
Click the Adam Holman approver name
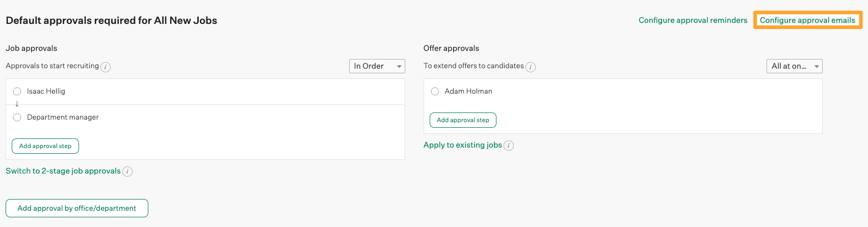pos(468,91)
